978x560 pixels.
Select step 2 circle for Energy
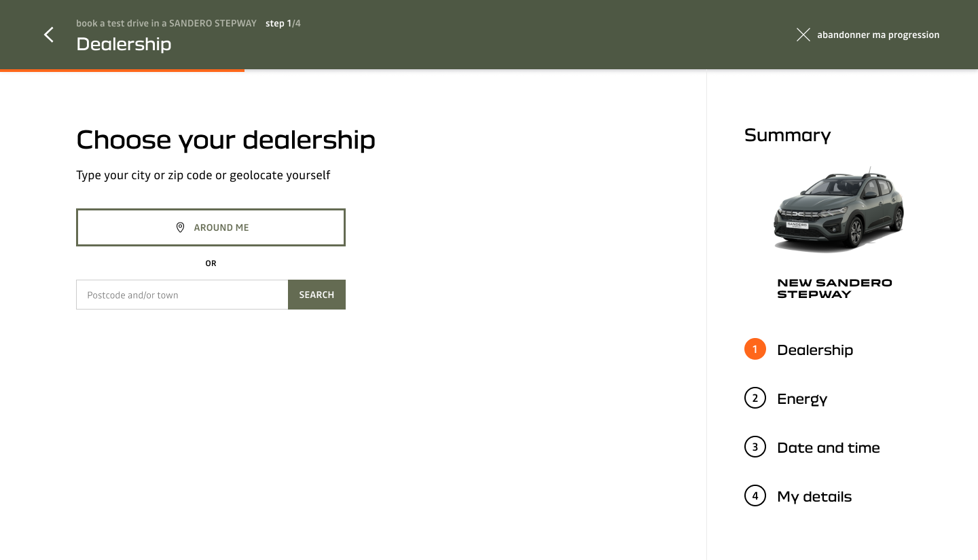pos(755,398)
